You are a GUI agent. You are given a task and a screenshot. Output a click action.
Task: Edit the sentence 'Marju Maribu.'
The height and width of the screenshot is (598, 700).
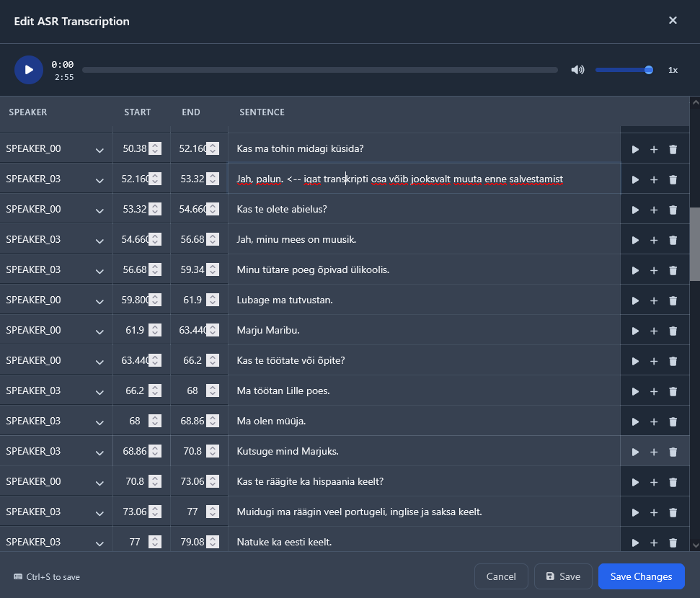(x=424, y=330)
